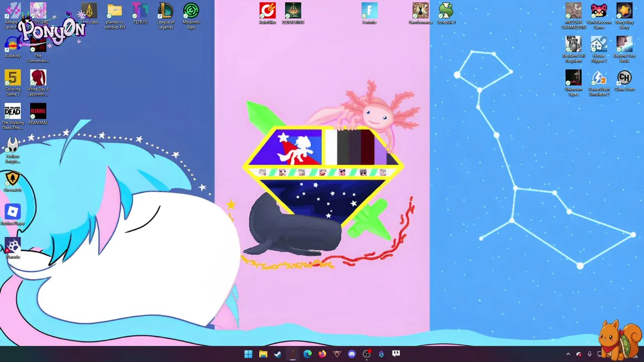Open the Roblox Player desktop shortcut
Viewport: 644px width, 362px height.
tap(13, 215)
